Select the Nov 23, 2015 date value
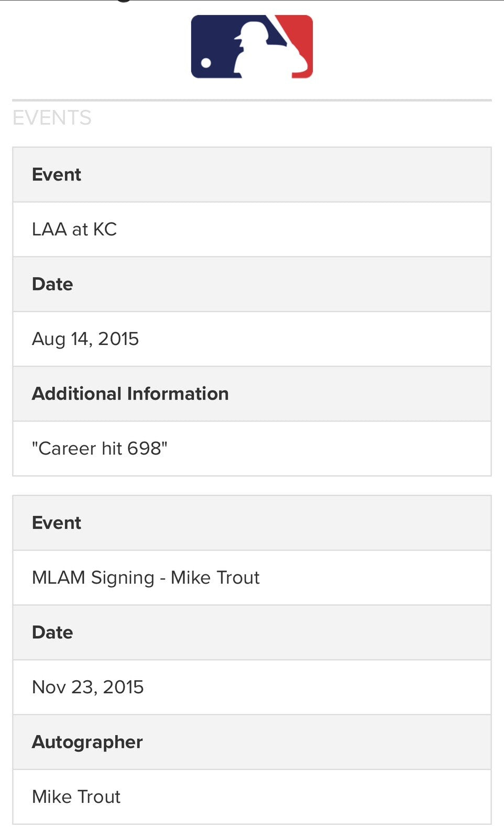The height and width of the screenshot is (839, 504). (88, 687)
